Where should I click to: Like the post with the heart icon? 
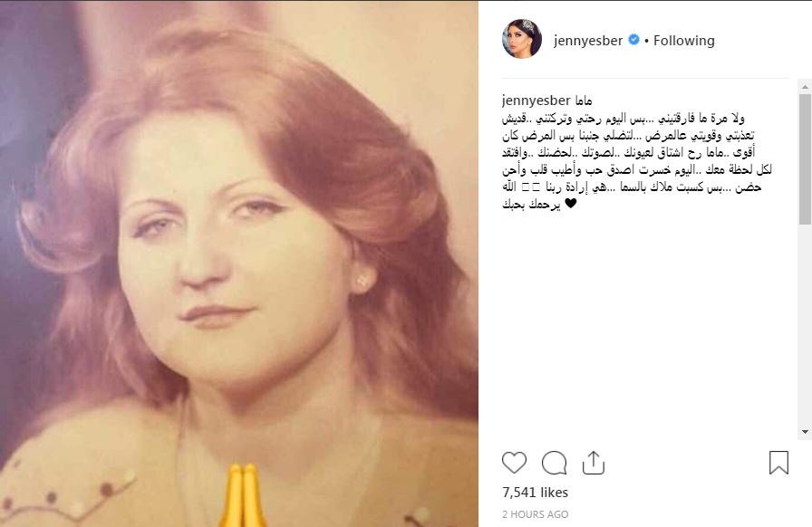(x=514, y=463)
